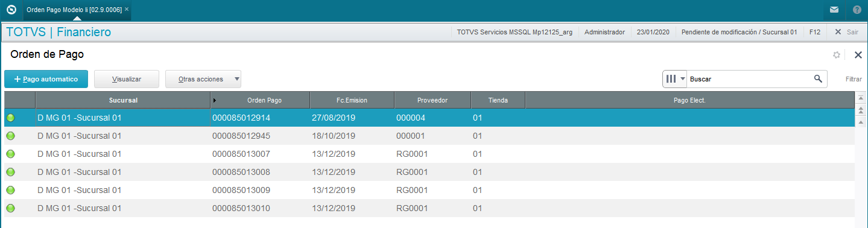The image size is (868, 228).
Task: Click green status of order 000085013008
Action: 10,172
